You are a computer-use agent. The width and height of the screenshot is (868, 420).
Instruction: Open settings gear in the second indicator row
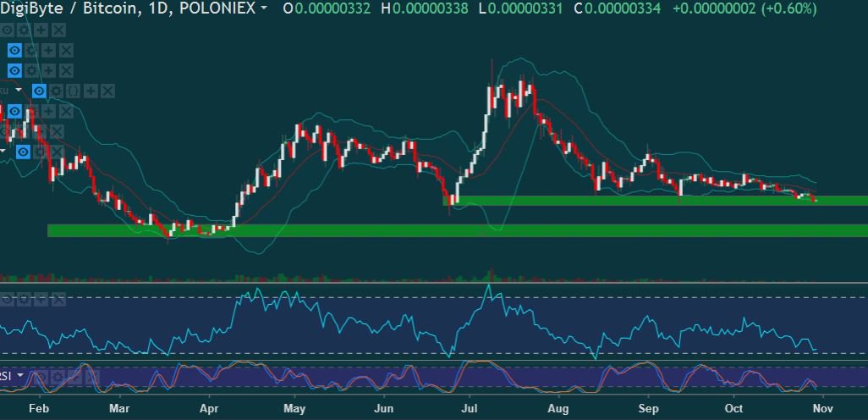pyautogui.click(x=31, y=51)
